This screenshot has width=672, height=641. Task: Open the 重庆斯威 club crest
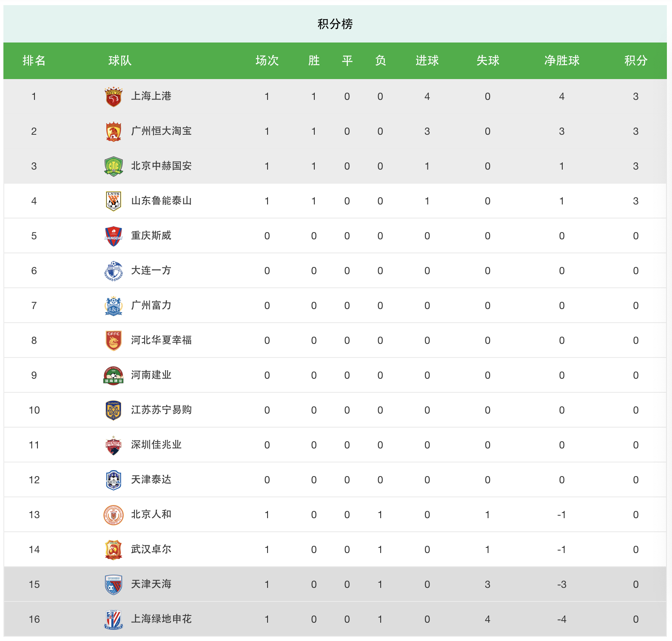click(114, 236)
